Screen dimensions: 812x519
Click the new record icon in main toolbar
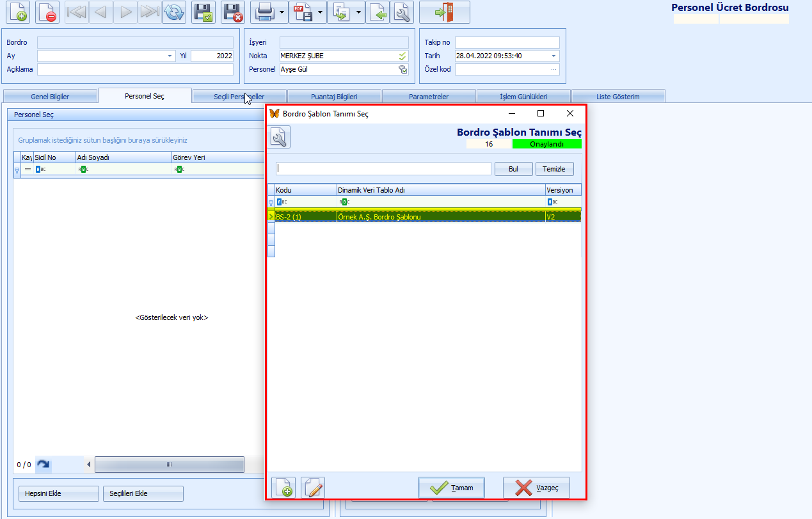19,12
